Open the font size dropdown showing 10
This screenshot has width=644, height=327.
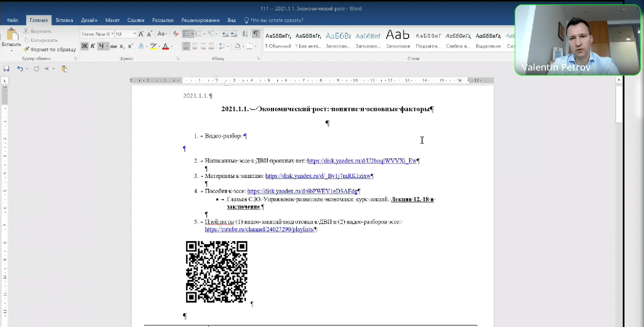pyautogui.click(x=135, y=34)
